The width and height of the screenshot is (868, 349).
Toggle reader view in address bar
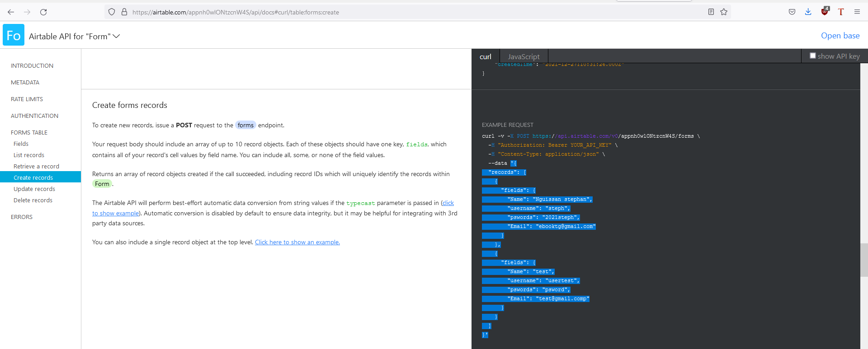[711, 12]
